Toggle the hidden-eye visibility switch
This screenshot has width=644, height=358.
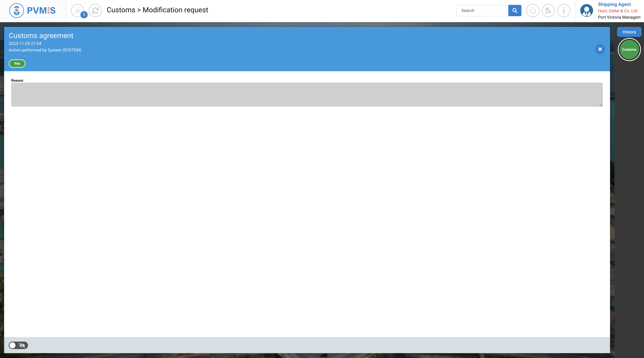18,345
